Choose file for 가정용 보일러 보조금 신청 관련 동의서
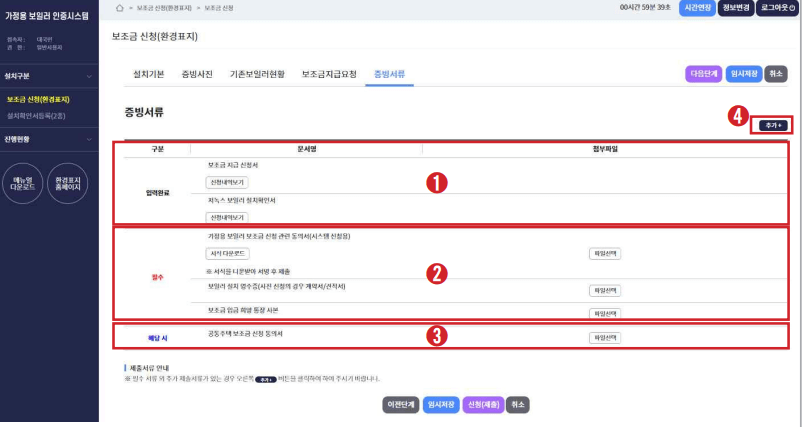 pos(605,254)
